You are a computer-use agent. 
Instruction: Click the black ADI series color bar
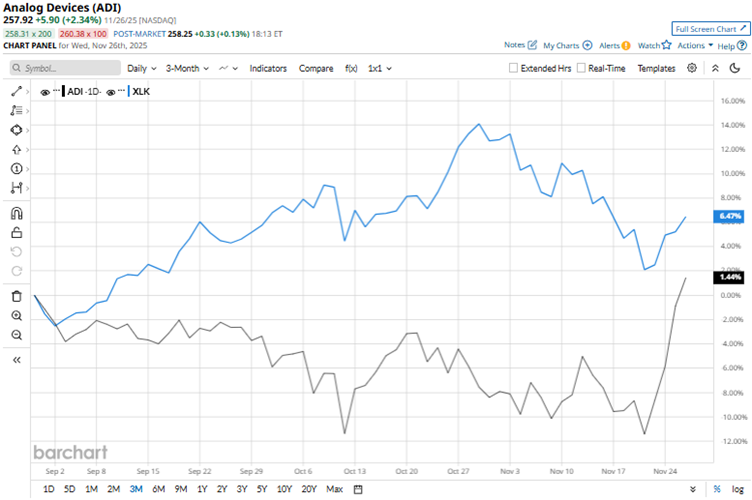[x=63, y=91]
